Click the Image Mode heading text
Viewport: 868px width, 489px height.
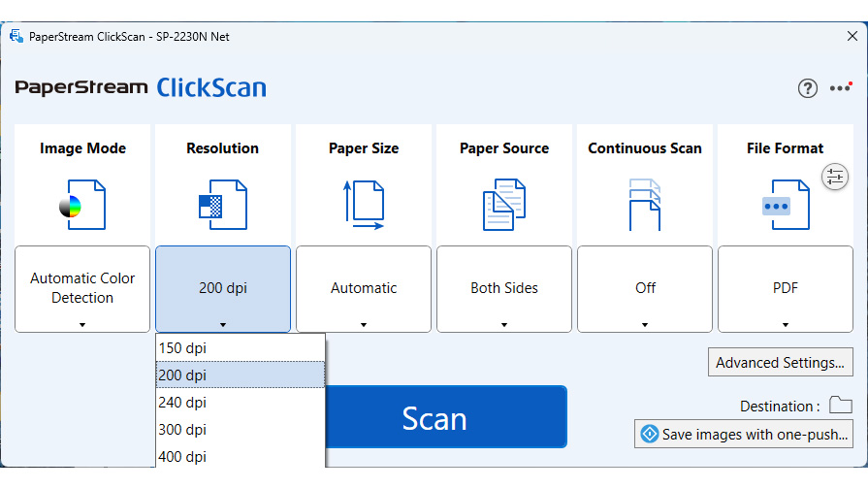(x=82, y=148)
